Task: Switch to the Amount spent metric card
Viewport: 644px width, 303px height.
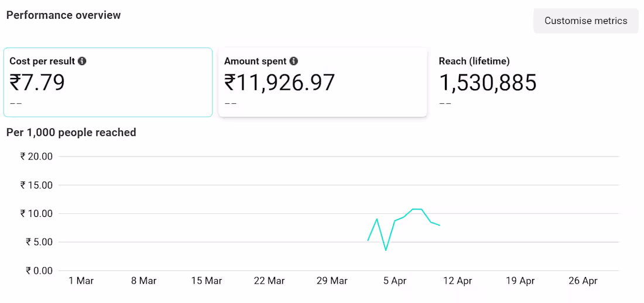Action: point(323,83)
